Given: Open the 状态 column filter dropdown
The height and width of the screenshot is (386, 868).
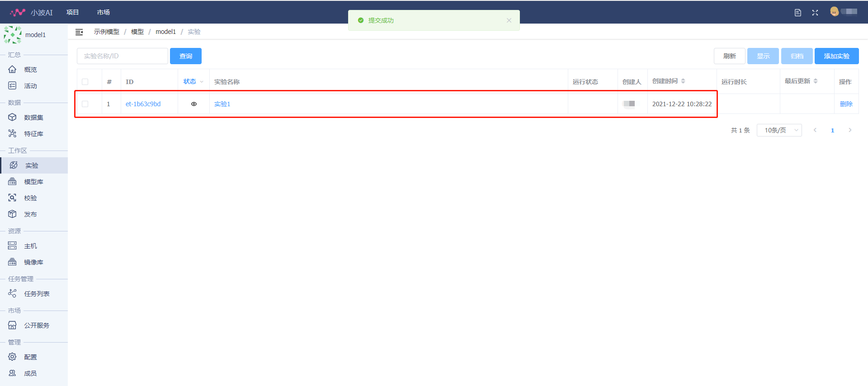Looking at the screenshot, I should point(202,82).
